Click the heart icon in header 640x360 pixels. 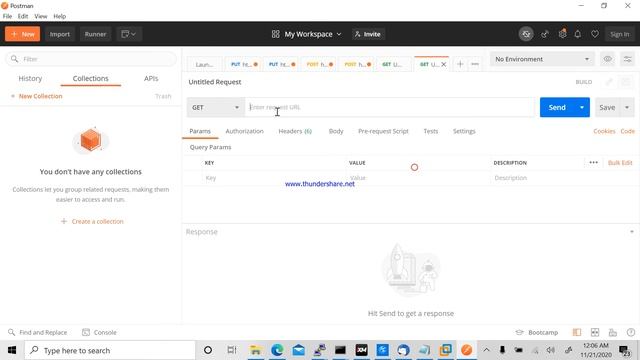(595, 34)
